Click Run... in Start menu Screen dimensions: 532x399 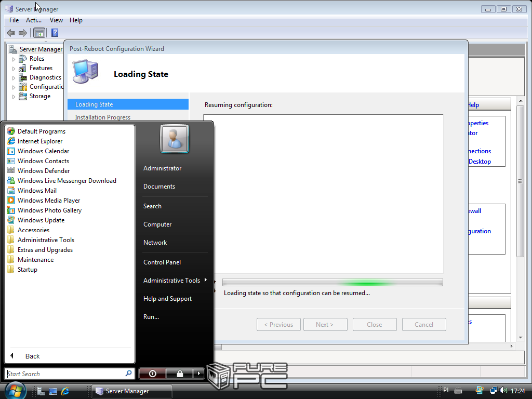(151, 316)
